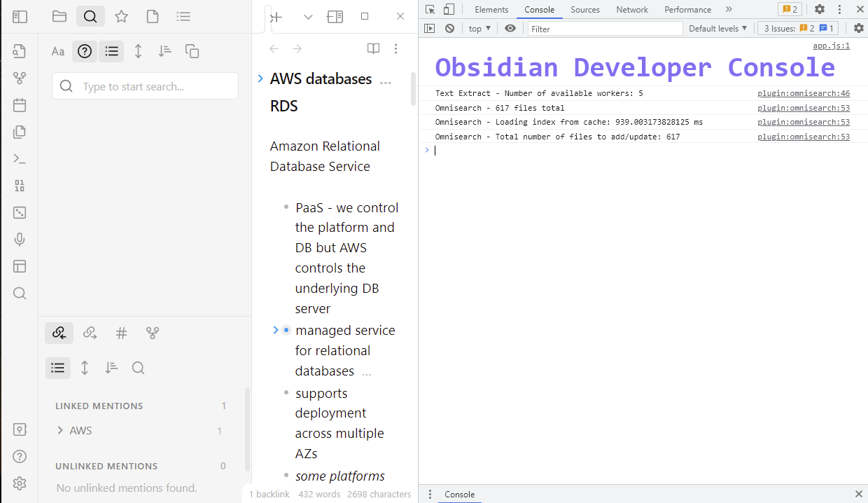Click '1 backlink' in the status bar
This screenshot has width=868, height=503.
click(x=269, y=494)
